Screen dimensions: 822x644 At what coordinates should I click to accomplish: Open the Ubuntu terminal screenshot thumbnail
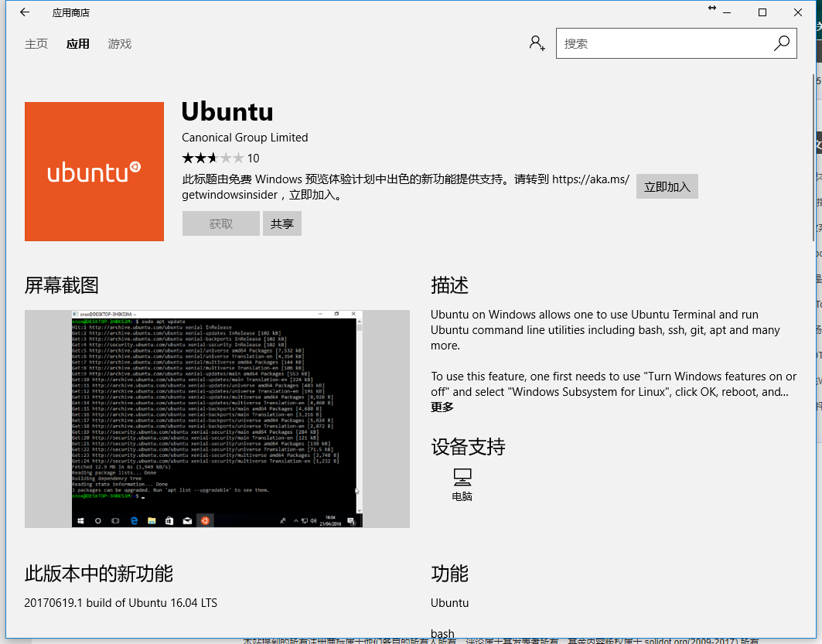tap(217, 419)
